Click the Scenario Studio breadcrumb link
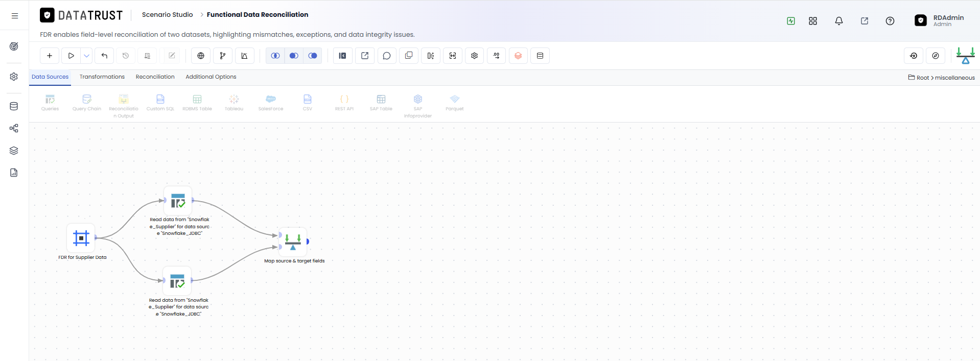 (x=168, y=14)
